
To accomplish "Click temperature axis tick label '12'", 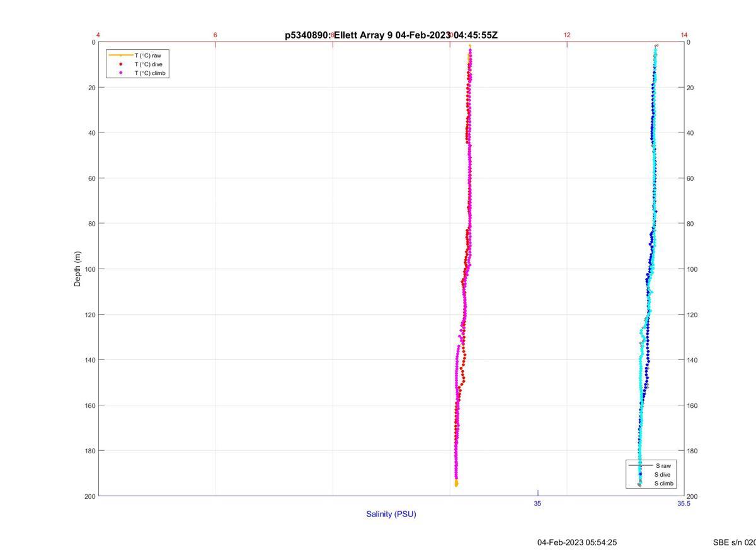I will coord(567,35).
